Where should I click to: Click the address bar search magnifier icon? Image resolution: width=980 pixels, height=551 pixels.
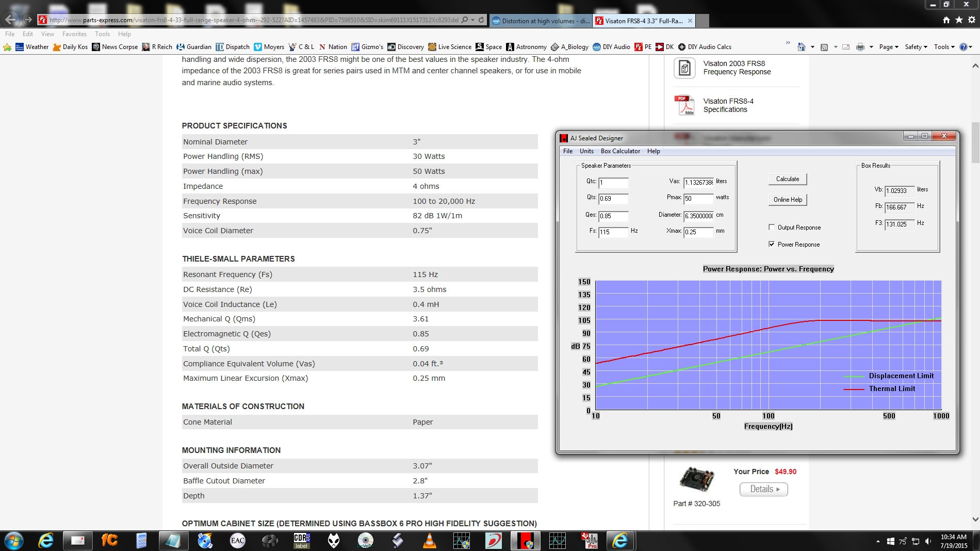(465, 20)
